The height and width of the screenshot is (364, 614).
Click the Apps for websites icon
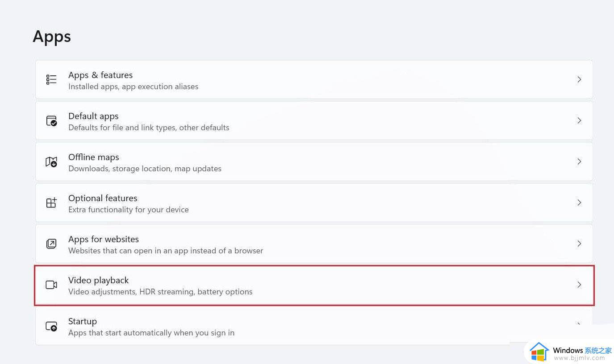(51, 244)
